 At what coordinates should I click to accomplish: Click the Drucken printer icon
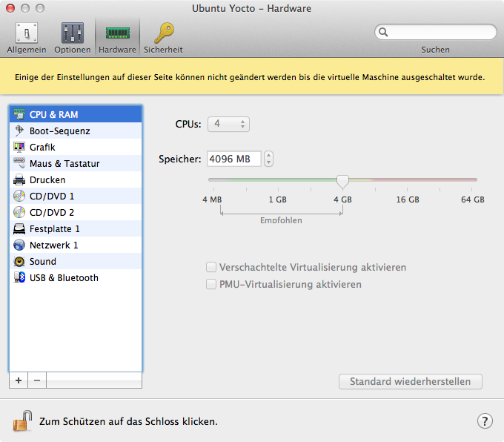[x=19, y=179]
